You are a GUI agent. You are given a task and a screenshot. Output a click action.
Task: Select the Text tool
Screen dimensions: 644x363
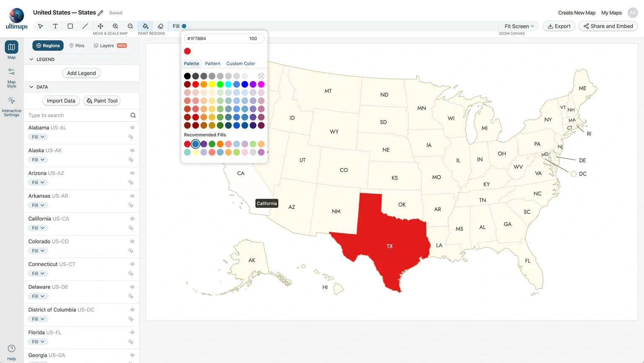(x=55, y=26)
